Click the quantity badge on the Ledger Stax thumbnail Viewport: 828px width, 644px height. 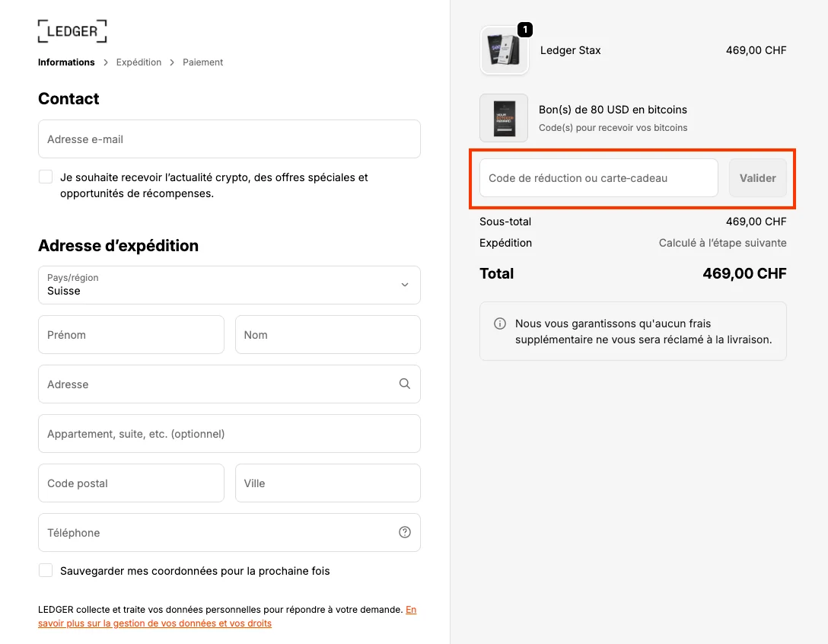point(524,30)
